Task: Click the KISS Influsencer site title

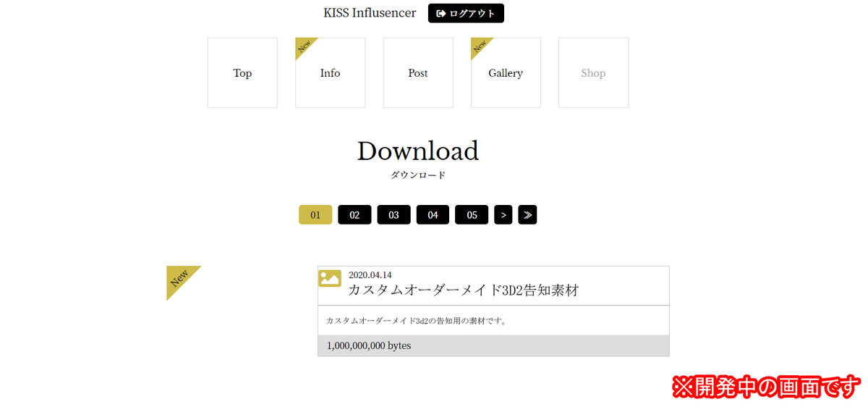Action: point(370,13)
